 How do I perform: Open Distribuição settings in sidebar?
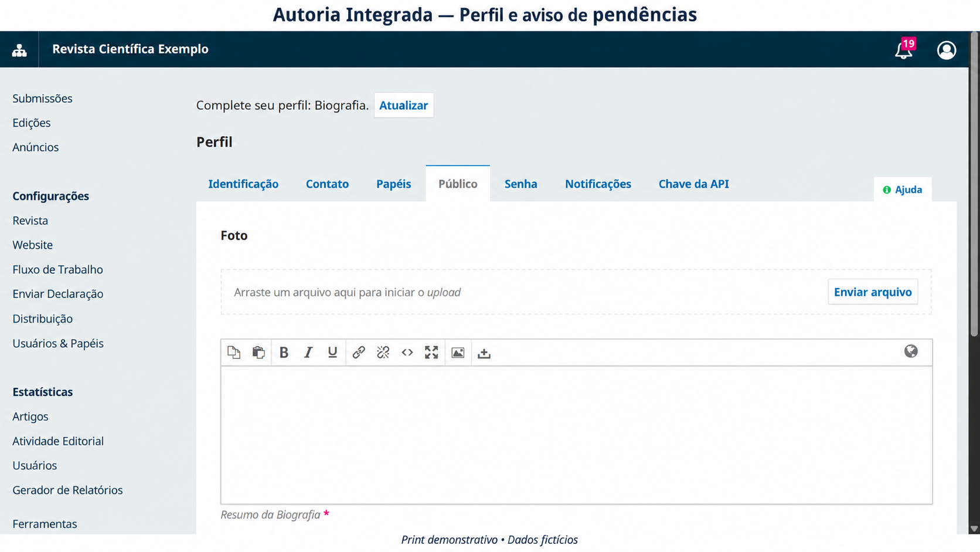pos(43,319)
